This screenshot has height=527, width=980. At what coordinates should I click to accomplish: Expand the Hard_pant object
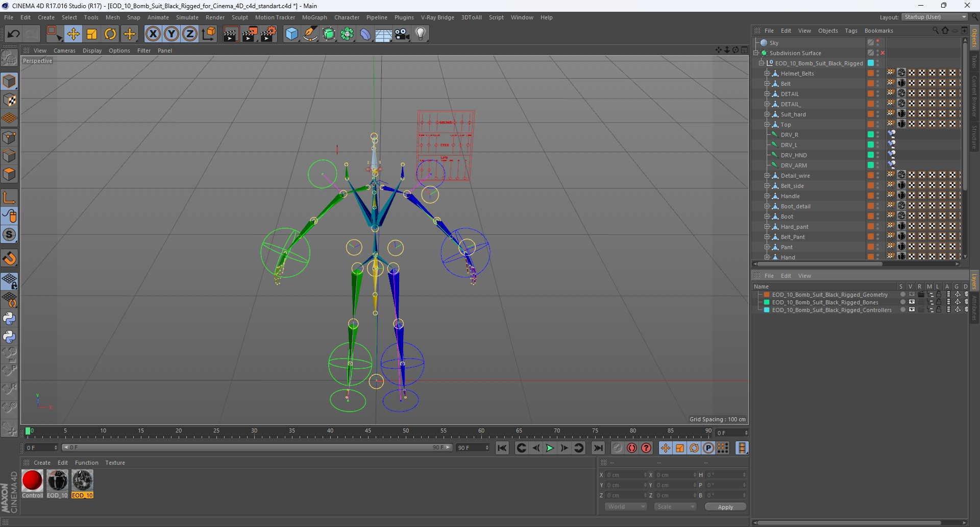[767, 227]
